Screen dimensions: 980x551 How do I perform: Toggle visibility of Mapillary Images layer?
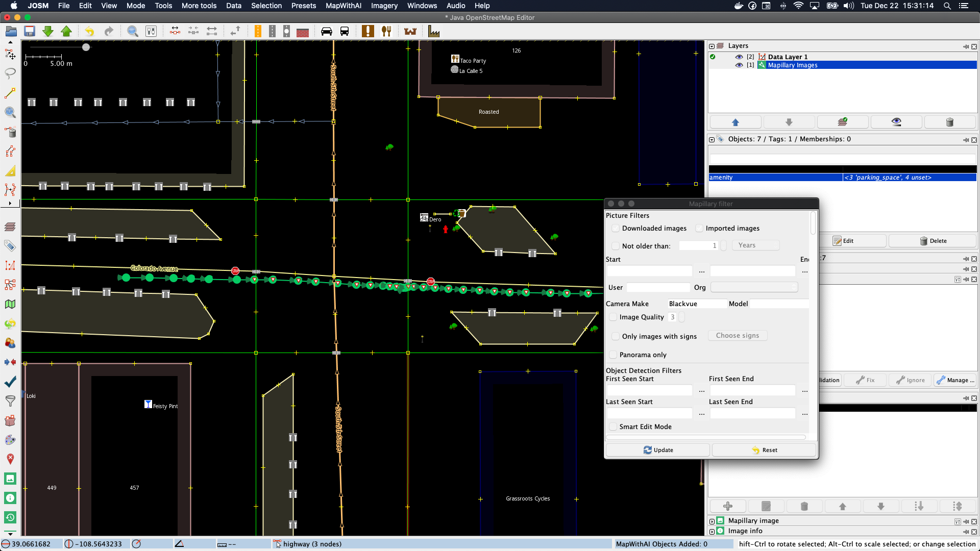739,65
